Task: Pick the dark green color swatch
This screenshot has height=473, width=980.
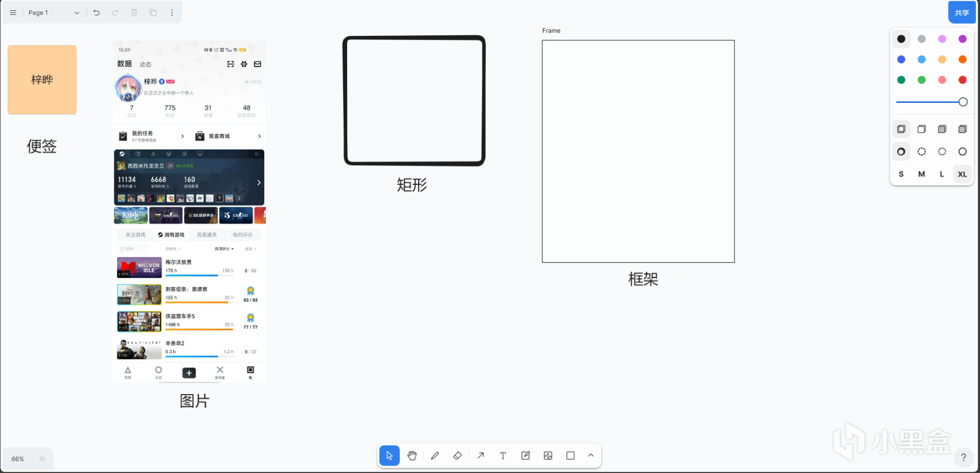Action: click(901, 80)
